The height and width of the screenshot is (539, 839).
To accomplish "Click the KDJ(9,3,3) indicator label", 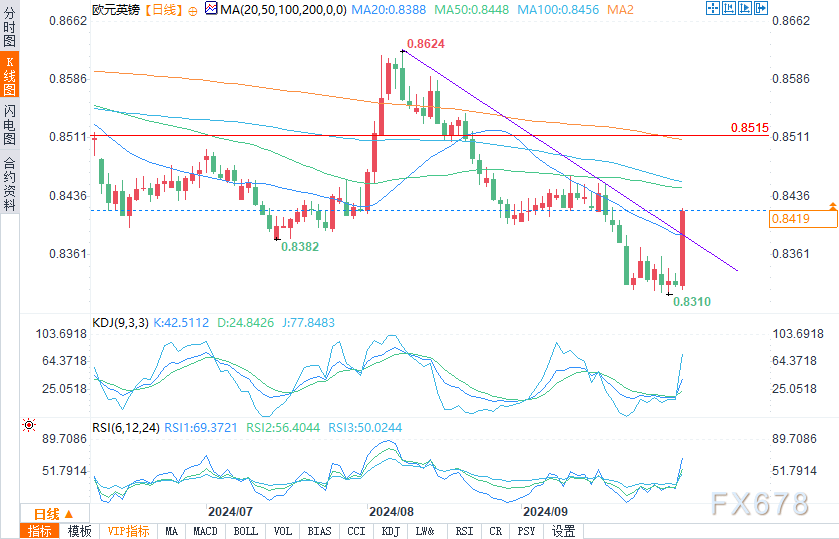I will [118, 323].
